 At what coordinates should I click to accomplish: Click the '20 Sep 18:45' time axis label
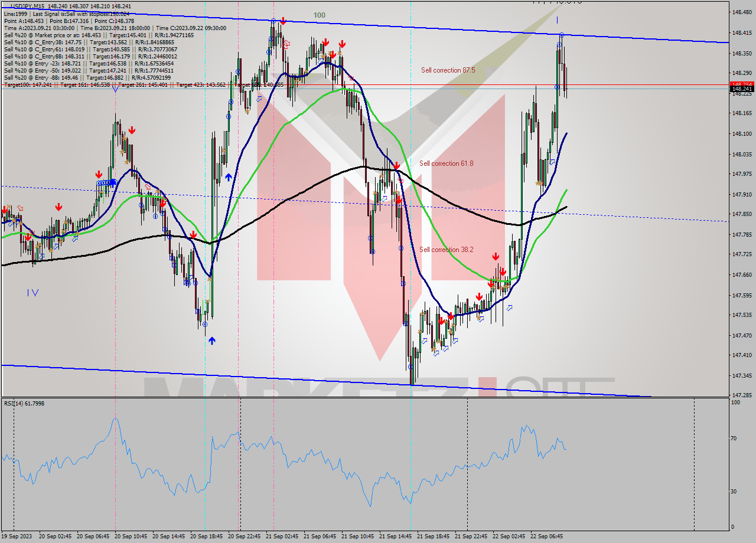(x=206, y=537)
